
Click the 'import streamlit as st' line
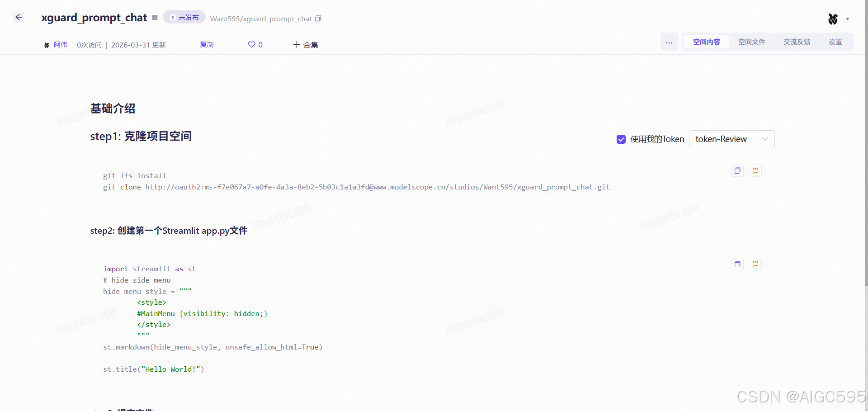coord(149,269)
